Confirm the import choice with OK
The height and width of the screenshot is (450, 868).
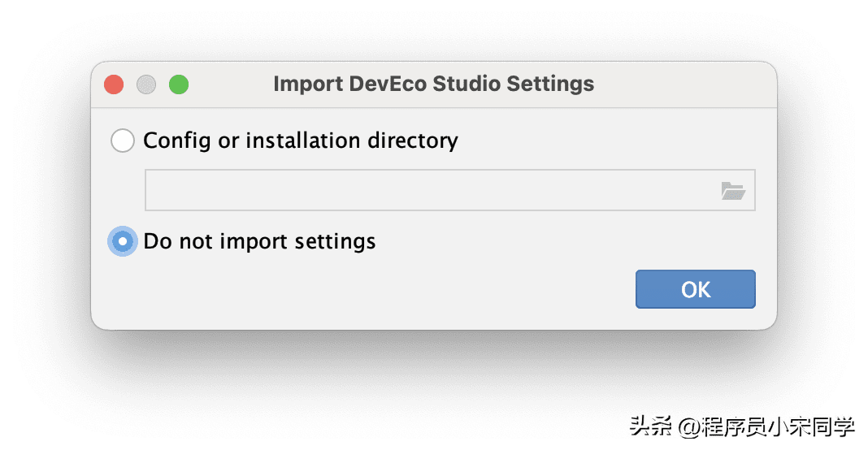click(695, 289)
